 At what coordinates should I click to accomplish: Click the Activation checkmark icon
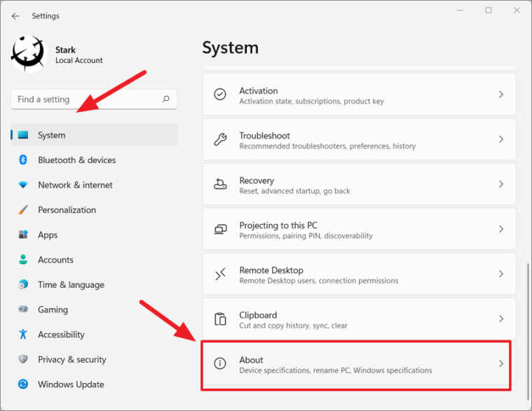click(x=220, y=95)
